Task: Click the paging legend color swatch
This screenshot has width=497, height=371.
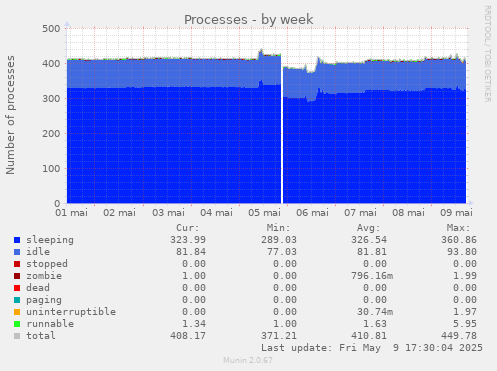Action: point(17,300)
